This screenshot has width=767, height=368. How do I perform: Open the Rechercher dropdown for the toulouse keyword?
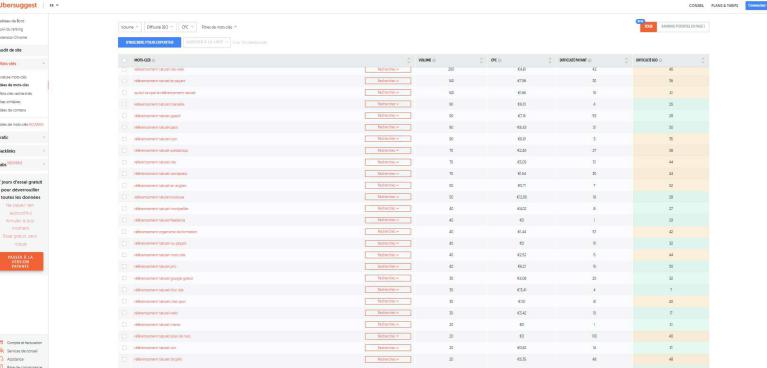(x=388, y=197)
